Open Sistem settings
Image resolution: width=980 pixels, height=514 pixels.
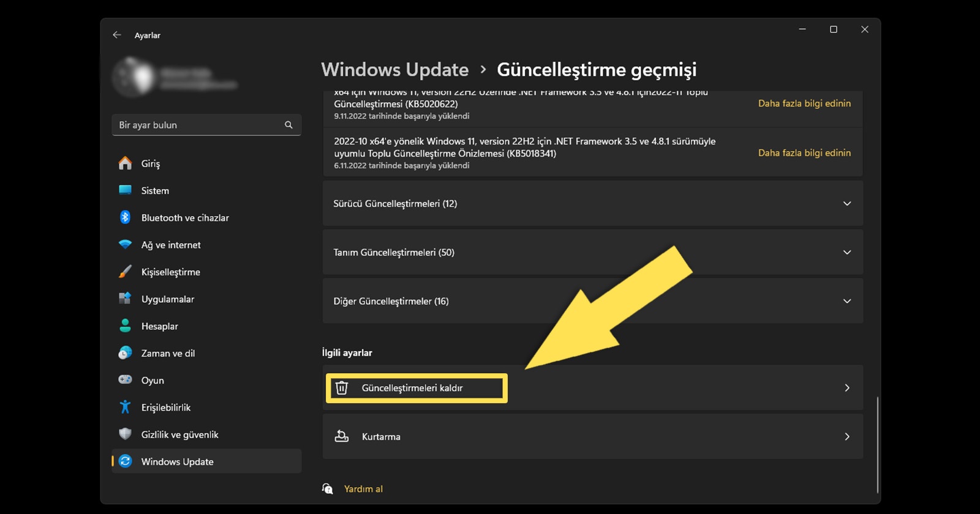click(x=206, y=190)
